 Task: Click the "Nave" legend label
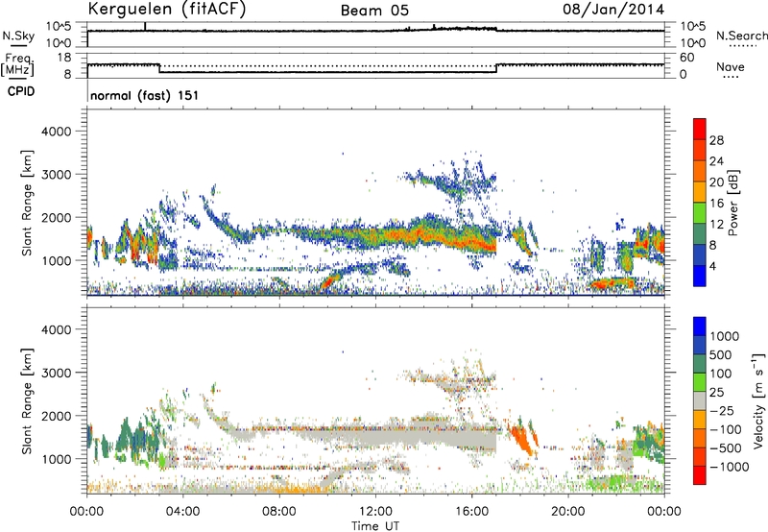point(731,67)
